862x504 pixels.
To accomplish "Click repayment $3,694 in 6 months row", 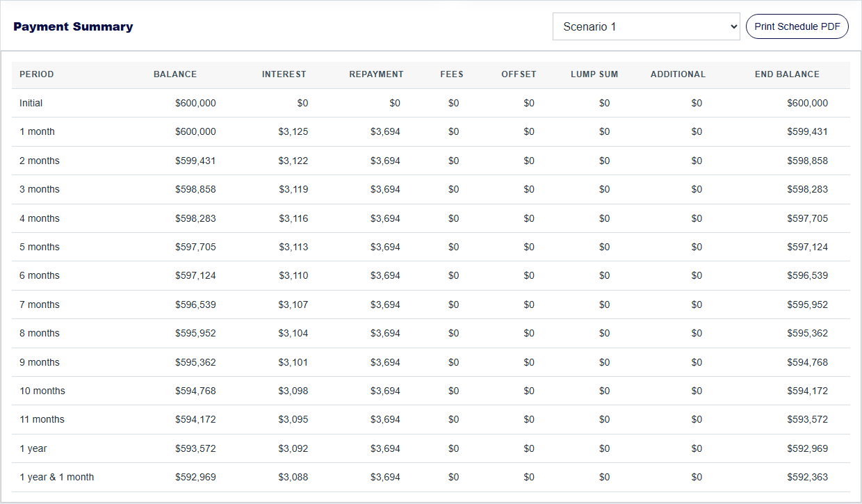I will (x=386, y=275).
